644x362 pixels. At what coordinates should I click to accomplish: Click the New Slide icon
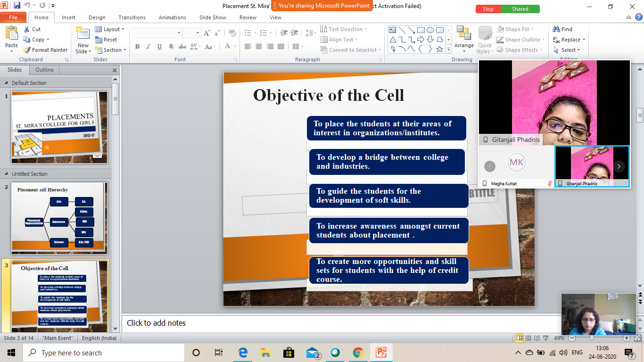[83, 35]
